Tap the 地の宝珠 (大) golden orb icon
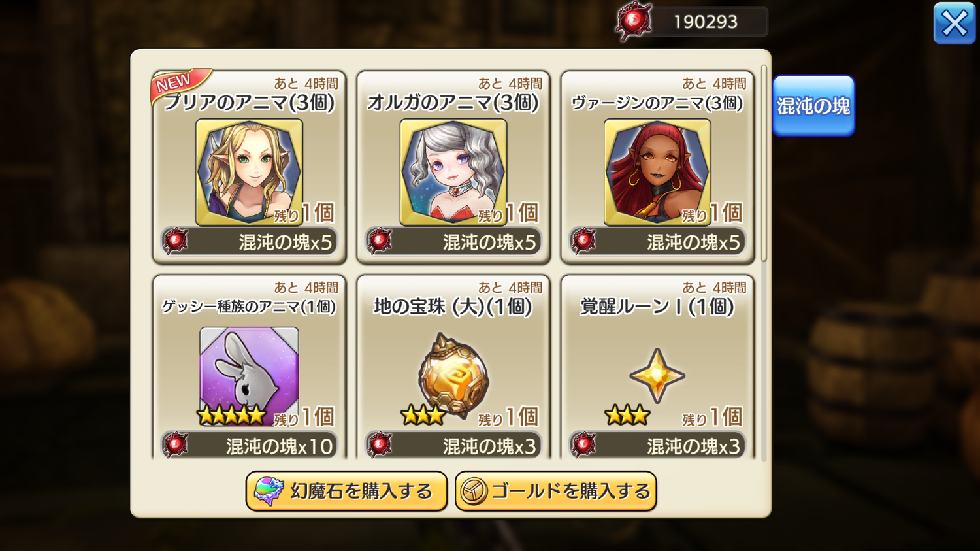Image resolution: width=980 pixels, height=551 pixels. [x=453, y=375]
